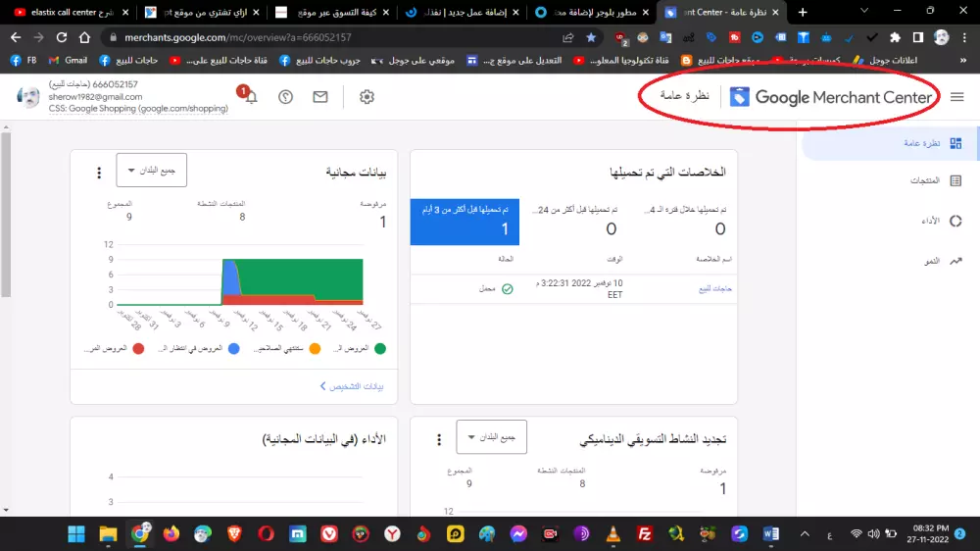Reload the page
The width and height of the screenshot is (980, 551).
tap(61, 37)
